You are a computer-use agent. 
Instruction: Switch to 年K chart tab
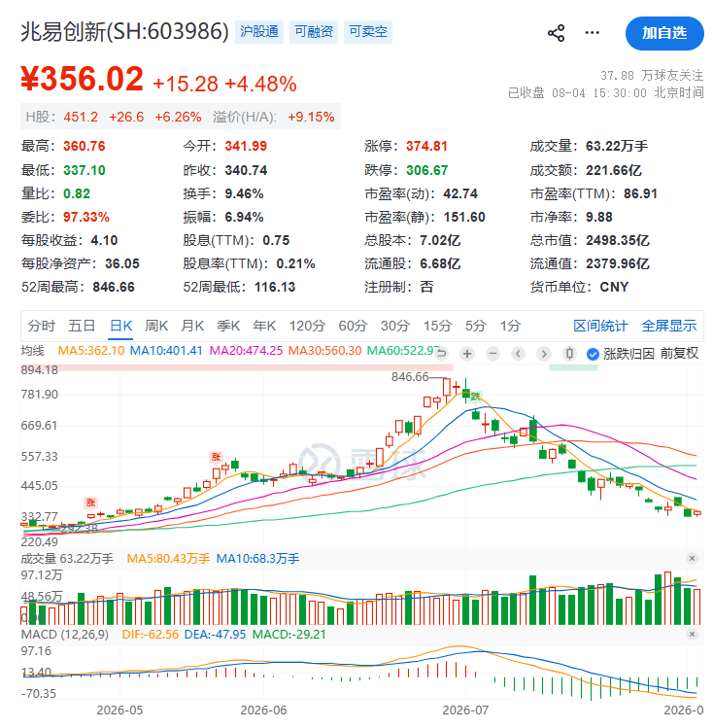(x=264, y=326)
